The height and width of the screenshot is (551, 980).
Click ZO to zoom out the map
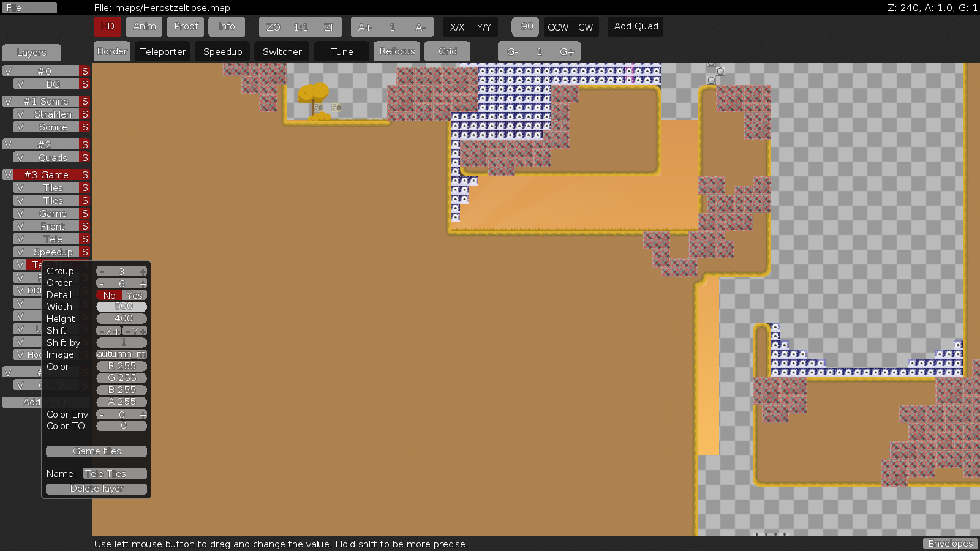pyautogui.click(x=273, y=27)
